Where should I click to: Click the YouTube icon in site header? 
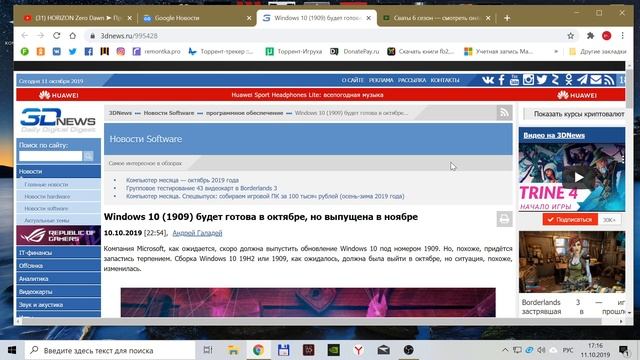[x=514, y=80]
